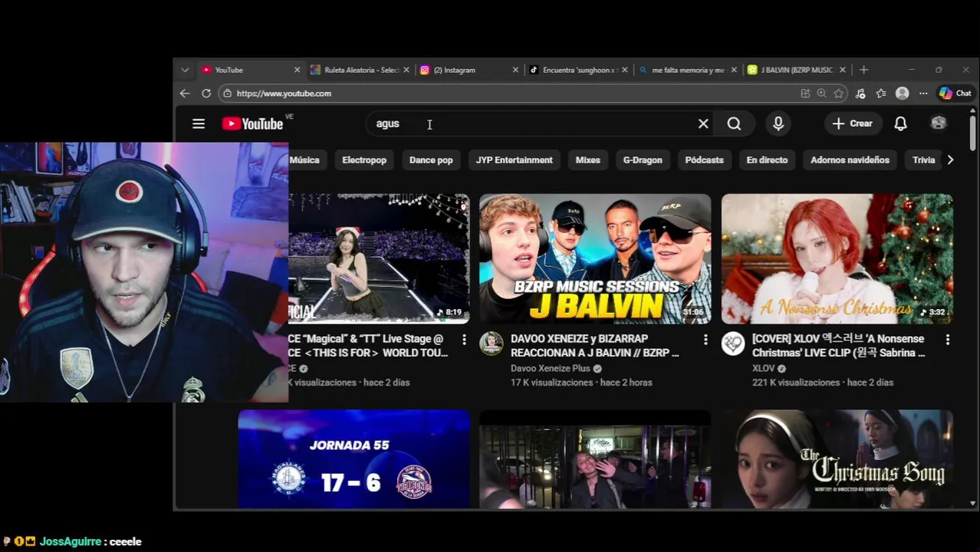Visit the XLOV channel name
This screenshot has height=552, width=980.
(x=763, y=369)
